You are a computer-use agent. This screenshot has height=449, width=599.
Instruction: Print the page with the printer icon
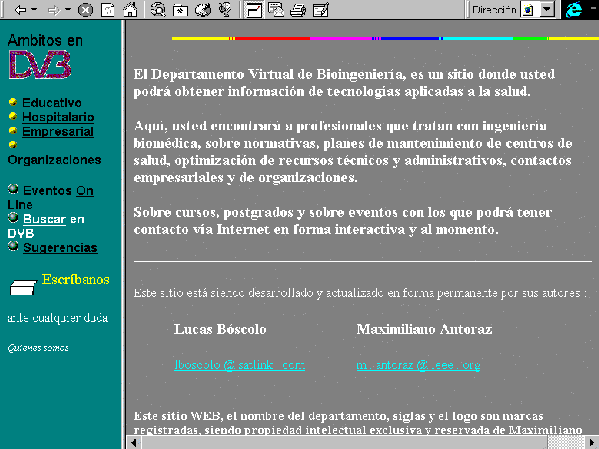coord(298,10)
